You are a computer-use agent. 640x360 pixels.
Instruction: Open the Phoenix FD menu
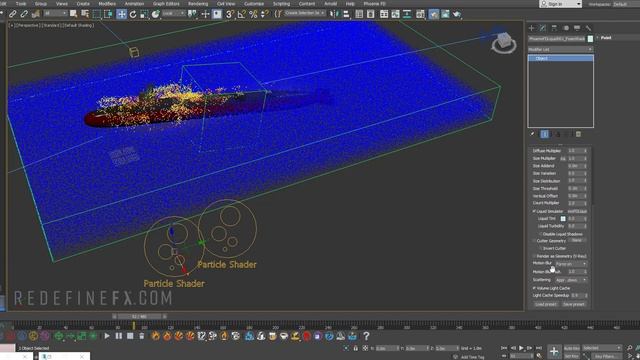pos(374,4)
